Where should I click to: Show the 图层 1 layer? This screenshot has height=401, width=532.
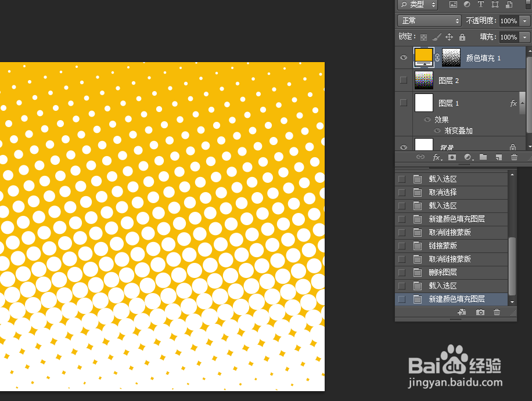[x=404, y=102]
